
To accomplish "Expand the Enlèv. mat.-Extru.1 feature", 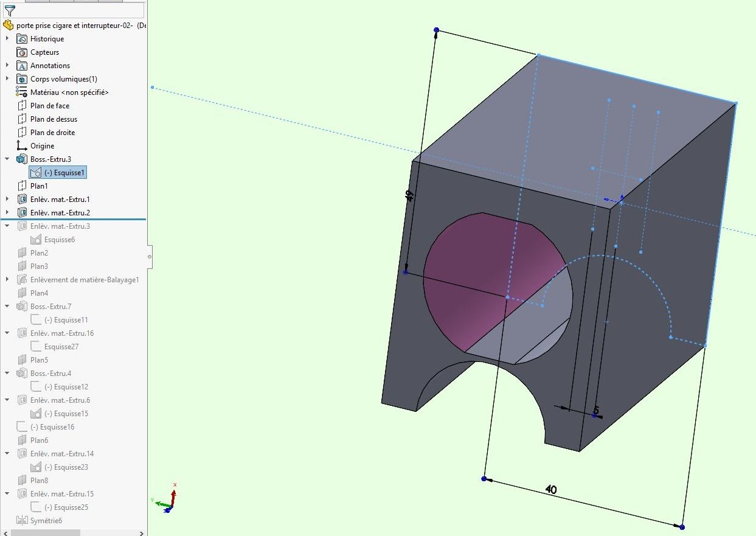I will [7, 200].
